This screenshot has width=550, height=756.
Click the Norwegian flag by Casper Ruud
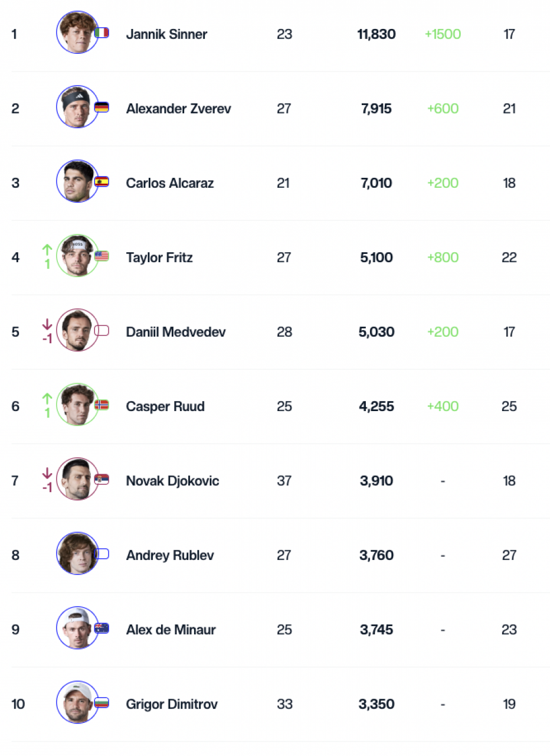102,405
